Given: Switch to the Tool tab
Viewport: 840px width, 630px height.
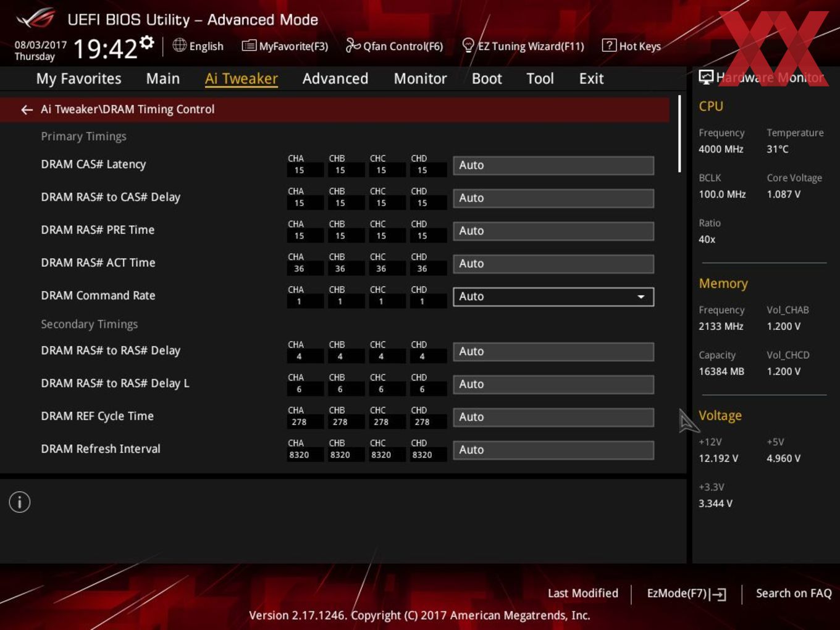Looking at the screenshot, I should 540,79.
